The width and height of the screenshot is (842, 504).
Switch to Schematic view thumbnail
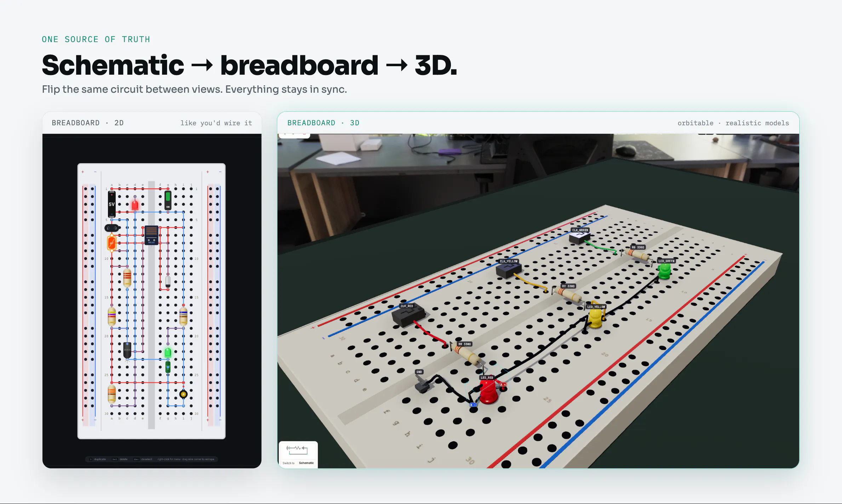(x=298, y=454)
